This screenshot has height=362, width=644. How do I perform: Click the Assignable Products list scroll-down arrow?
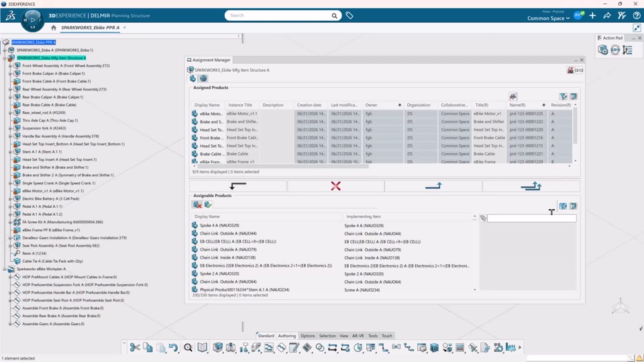[475, 290]
